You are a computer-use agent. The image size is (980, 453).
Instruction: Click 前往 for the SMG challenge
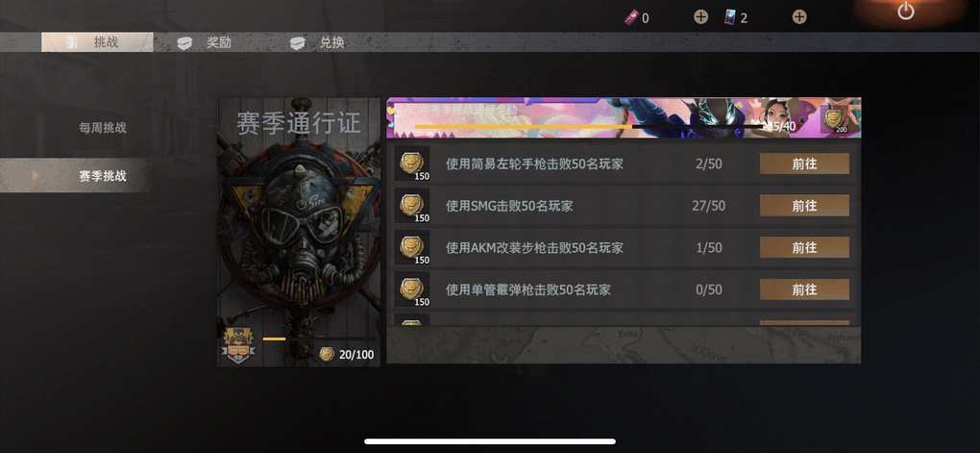pos(804,205)
